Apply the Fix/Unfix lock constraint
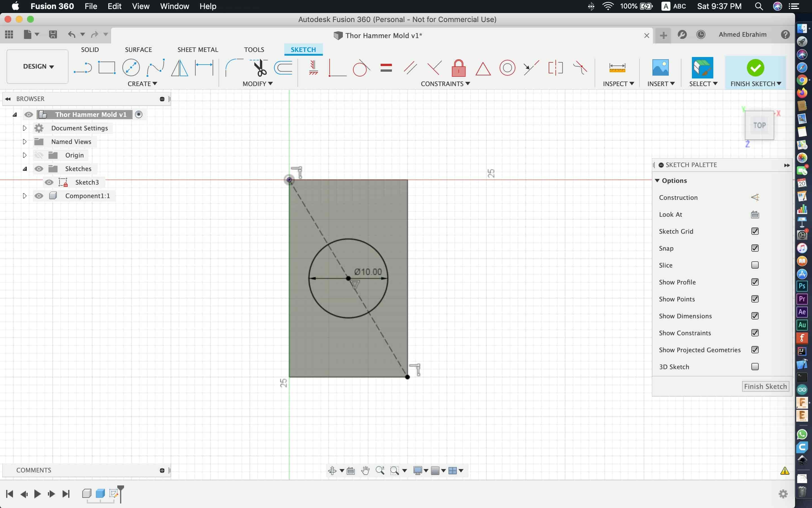The width and height of the screenshot is (812, 508). (459, 68)
